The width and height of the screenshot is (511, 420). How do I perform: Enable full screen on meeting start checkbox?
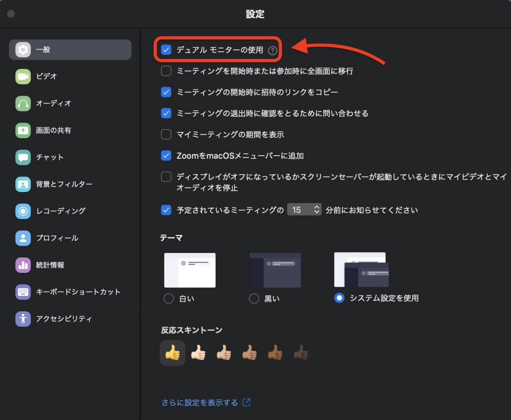[x=166, y=71]
